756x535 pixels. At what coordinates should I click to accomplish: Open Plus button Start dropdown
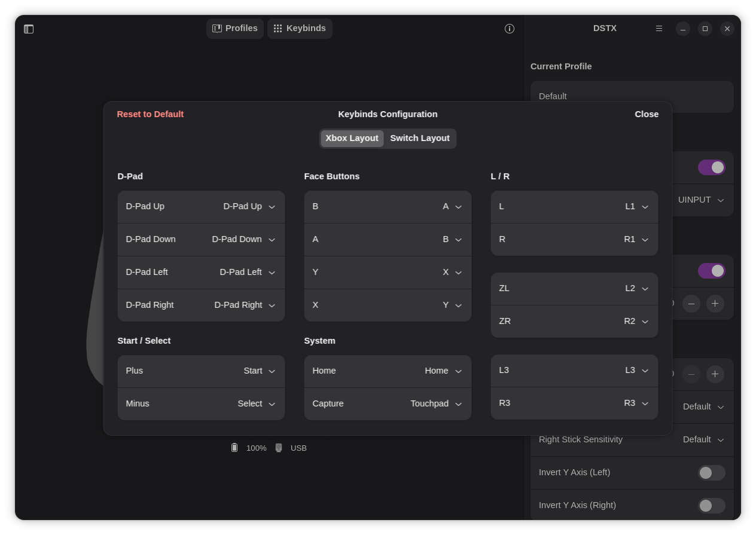pos(201,371)
